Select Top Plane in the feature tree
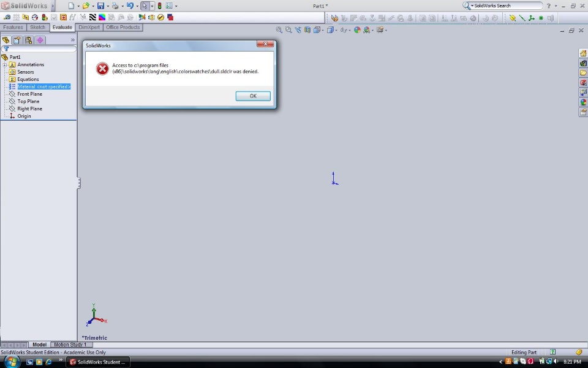Screen dimensions: 588x368 pyautogui.click(x=28, y=101)
